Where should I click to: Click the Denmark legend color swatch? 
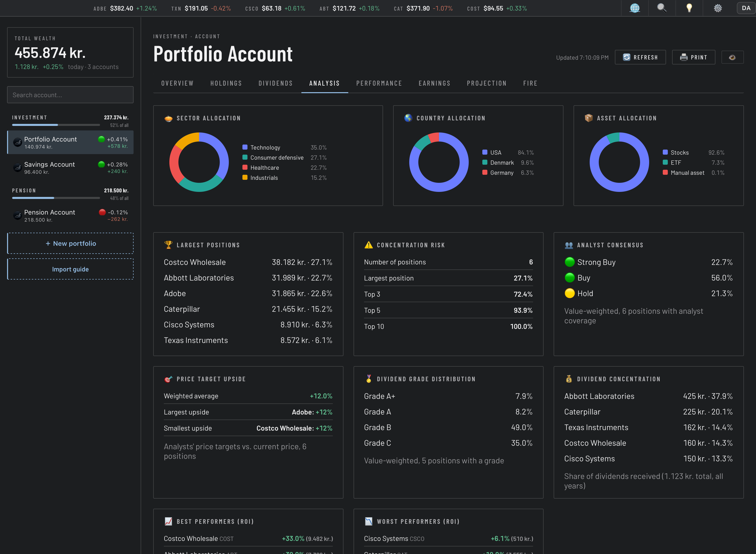click(485, 162)
